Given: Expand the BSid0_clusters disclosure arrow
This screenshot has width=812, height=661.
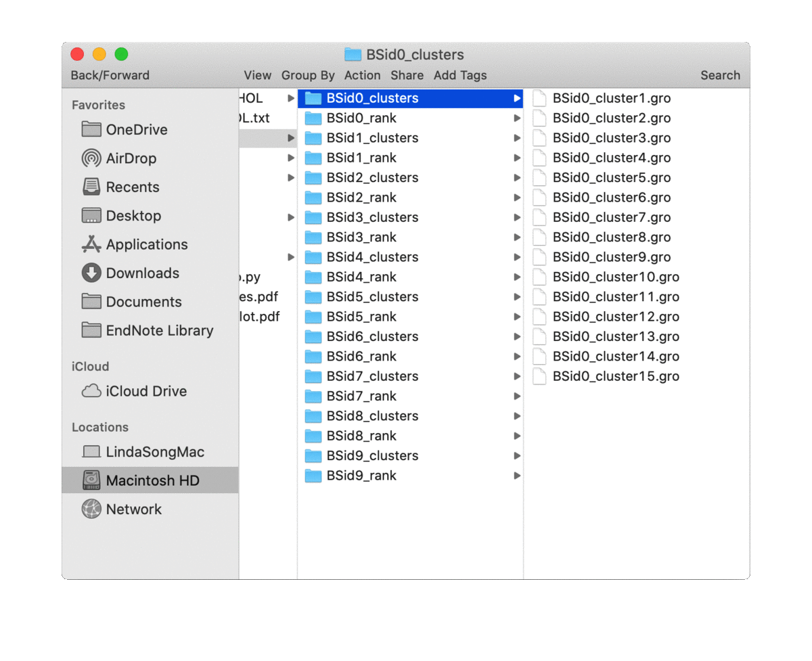Looking at the screenshot, I should pyautogui.click(x=517, y=98).
